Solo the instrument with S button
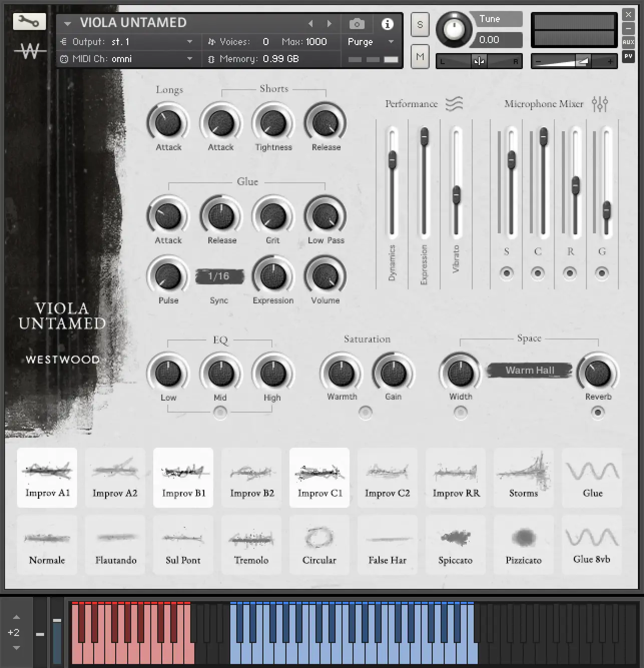 pos(420,25)
